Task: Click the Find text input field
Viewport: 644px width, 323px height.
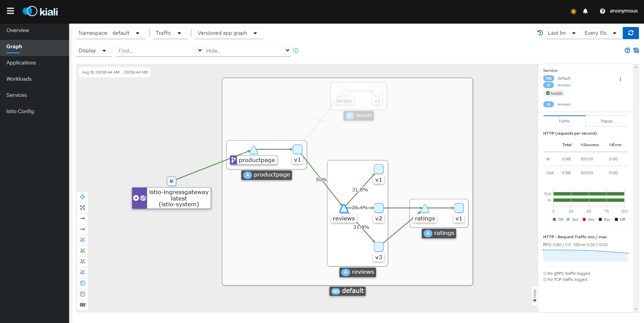Action: click(156, 51)
